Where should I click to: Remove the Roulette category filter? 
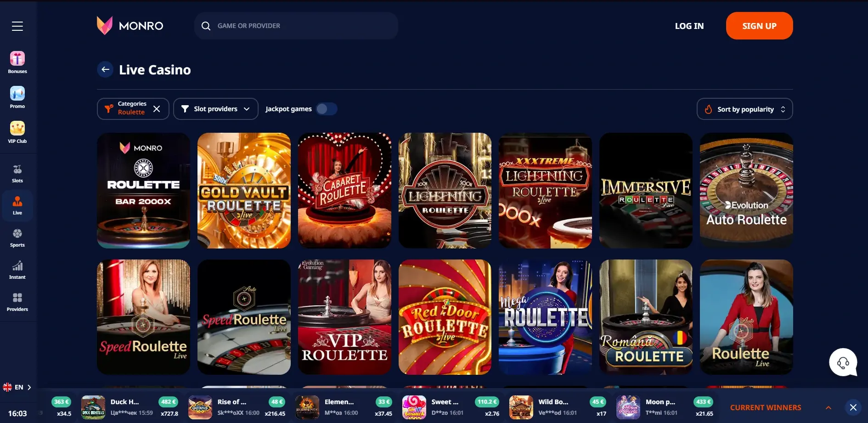(157, 109)
